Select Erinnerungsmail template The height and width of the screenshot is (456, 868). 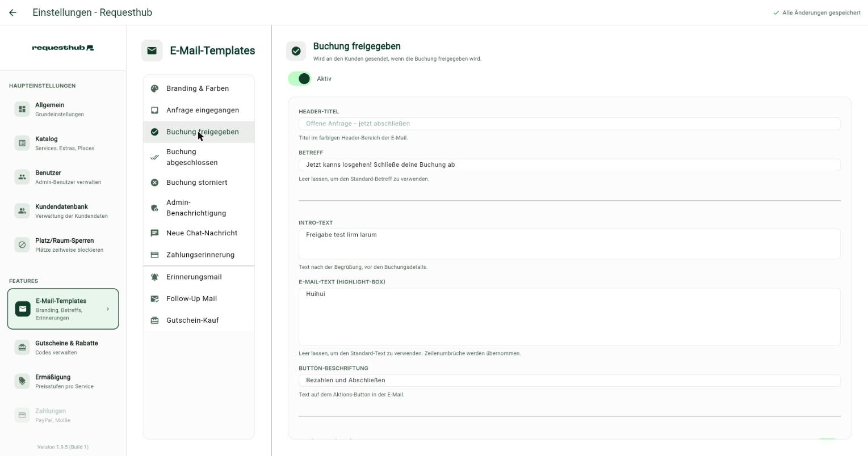(x=199, y=277)
